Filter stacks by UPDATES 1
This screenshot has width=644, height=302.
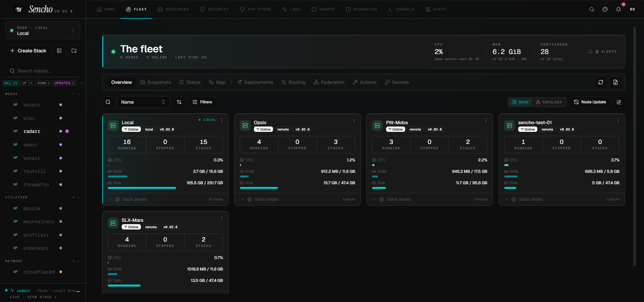[x=64, y=83]
